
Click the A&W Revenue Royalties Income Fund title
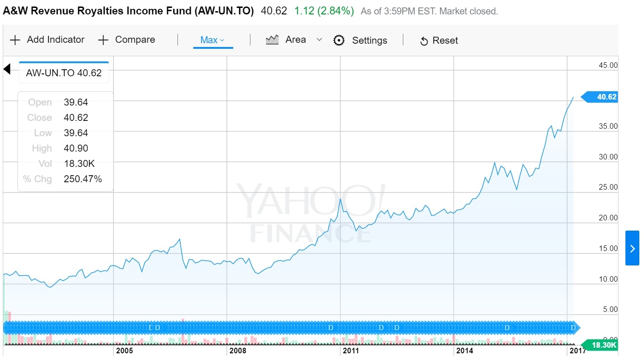tap(128, 11)
